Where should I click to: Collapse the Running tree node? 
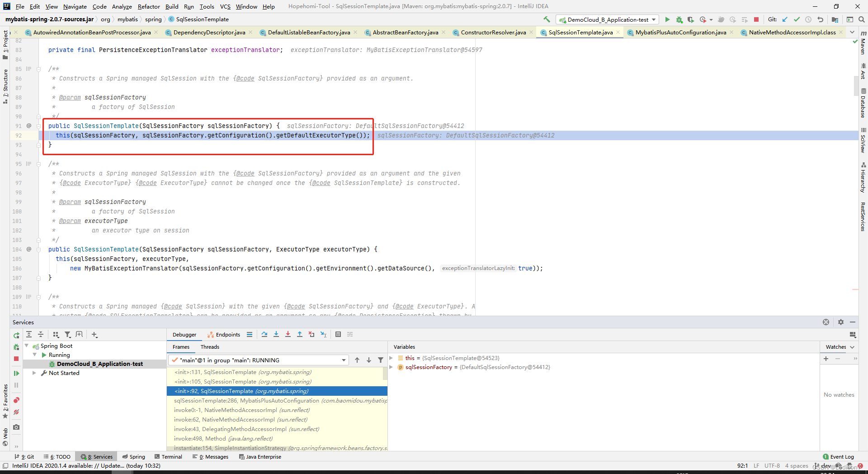[34, 355]
